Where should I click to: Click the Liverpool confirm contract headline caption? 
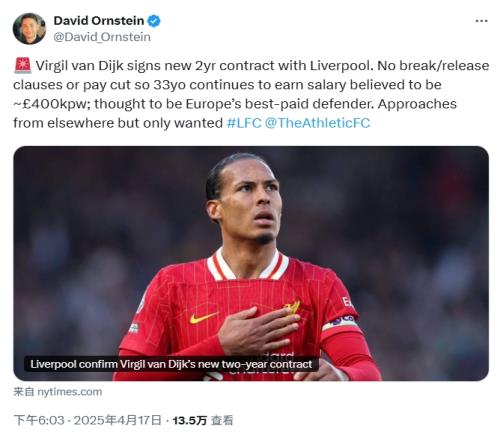tap(171, 364)
